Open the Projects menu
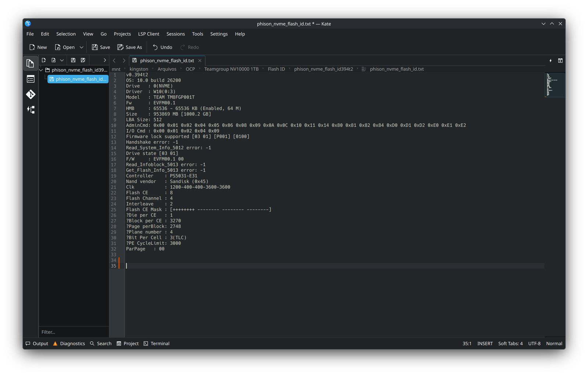Image resolution: width=588 pixels, height=376 pixels. point(122,34)
